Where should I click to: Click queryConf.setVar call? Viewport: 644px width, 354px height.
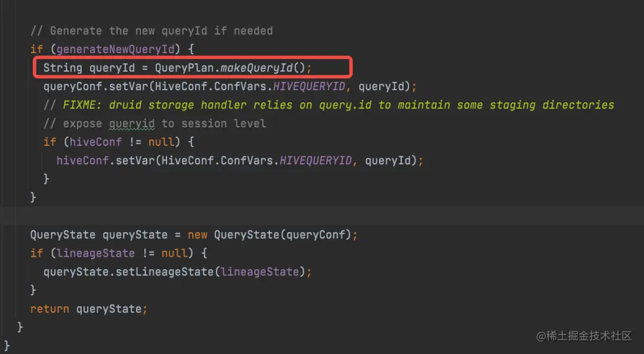(99, 87)
